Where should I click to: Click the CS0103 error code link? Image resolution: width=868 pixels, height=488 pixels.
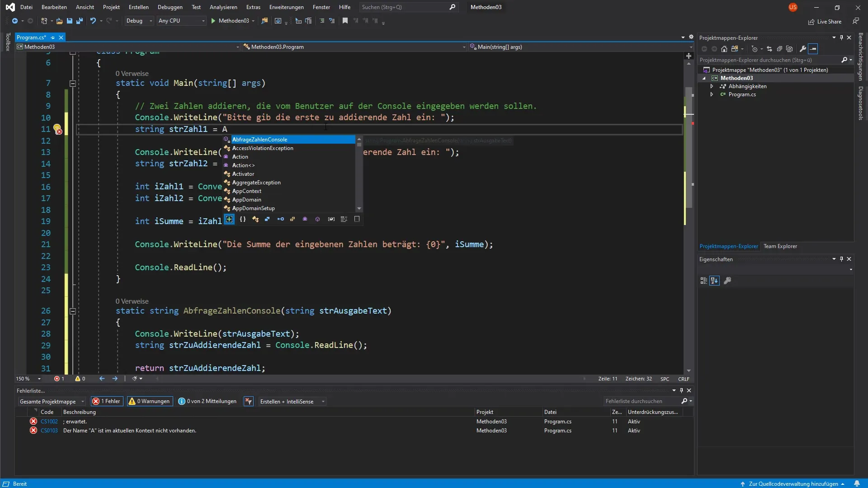49,431
